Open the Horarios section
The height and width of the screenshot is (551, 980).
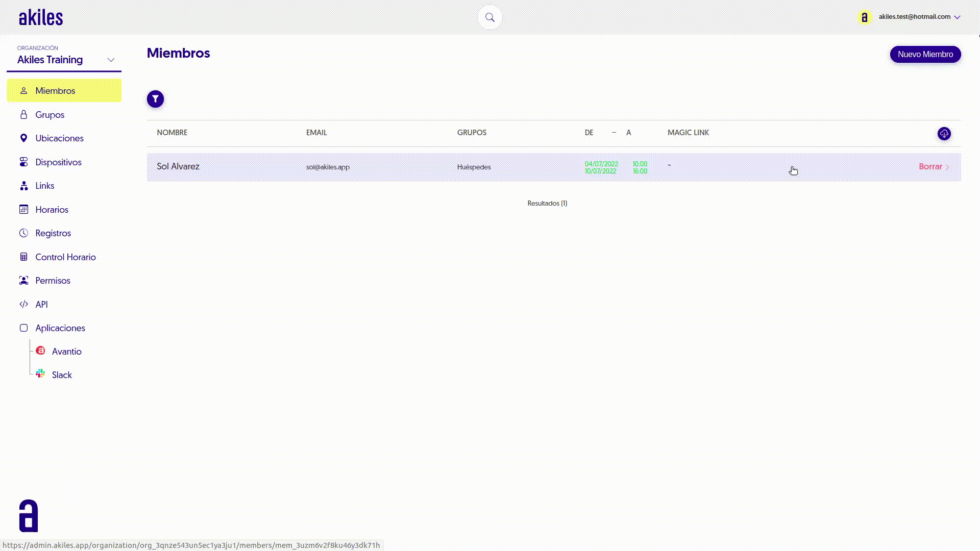52,210
